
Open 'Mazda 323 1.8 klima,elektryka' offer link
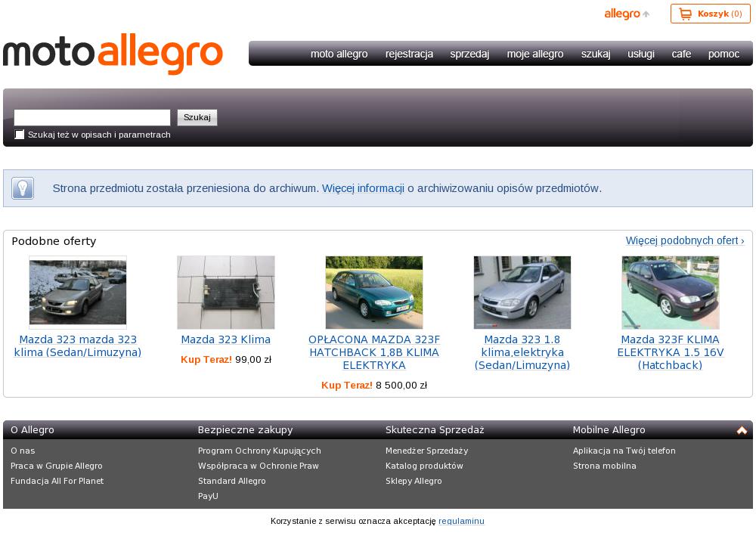pyautogui.click(x=522, y=352)
